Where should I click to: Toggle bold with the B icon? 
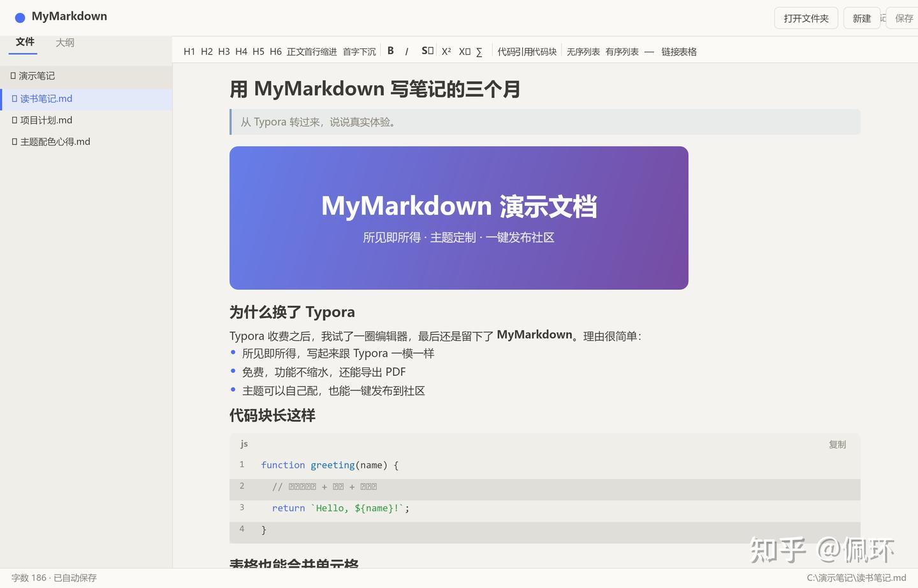[x=391, y=51]
